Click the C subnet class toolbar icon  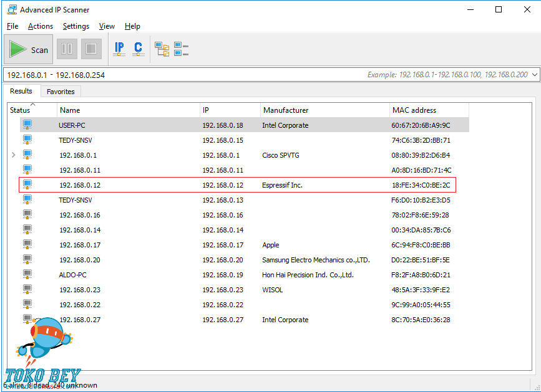click(x=138, y=49)
